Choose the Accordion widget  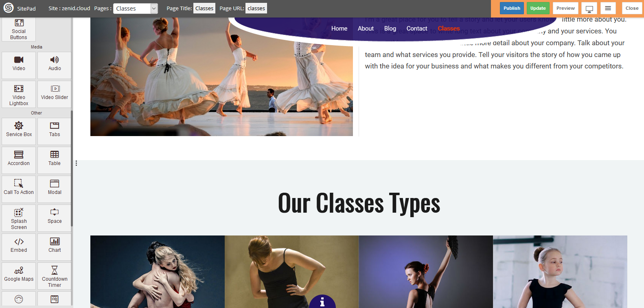(19, 160)
